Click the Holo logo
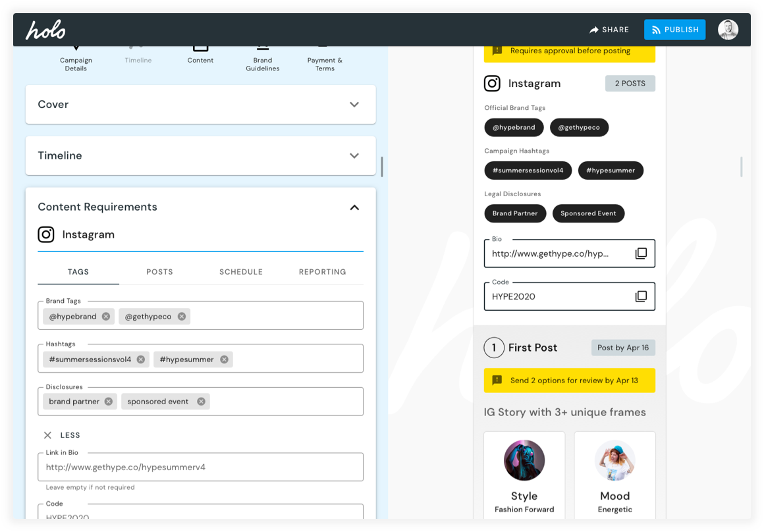The height and width of the screenshot is (532, 764). [45, 30]
